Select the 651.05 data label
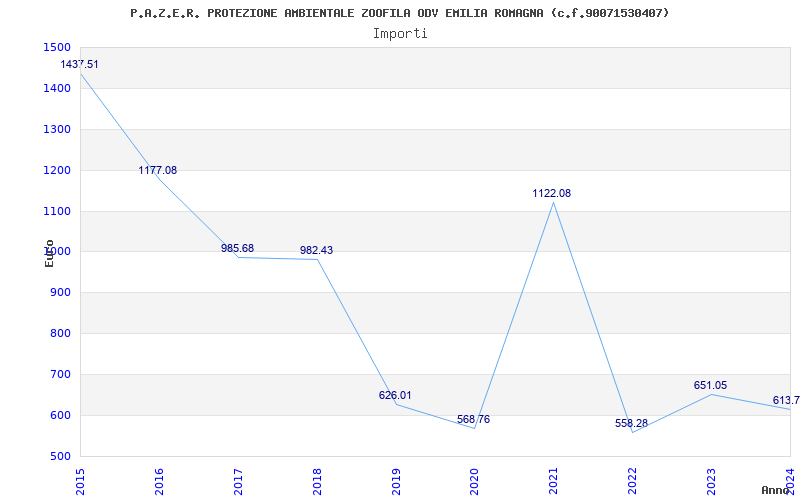Screen dimensions: 800x500 710,386
